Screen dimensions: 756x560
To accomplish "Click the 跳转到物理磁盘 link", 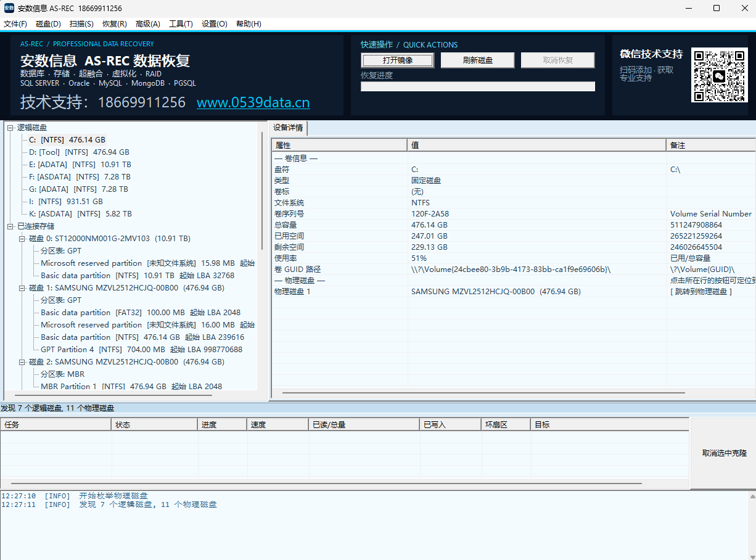I will (x=701, y=292).
